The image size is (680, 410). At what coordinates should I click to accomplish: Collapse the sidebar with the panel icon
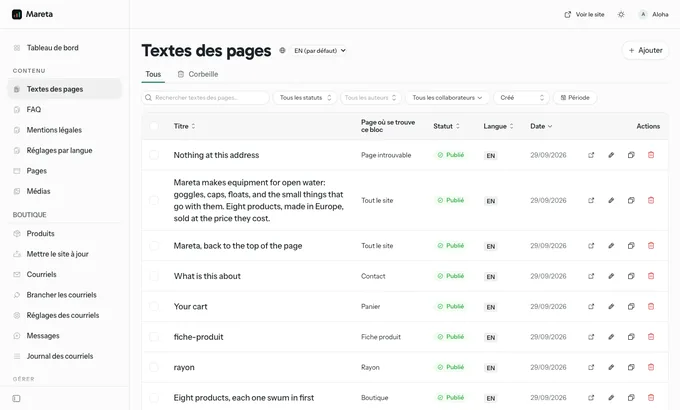pos(16,398)
